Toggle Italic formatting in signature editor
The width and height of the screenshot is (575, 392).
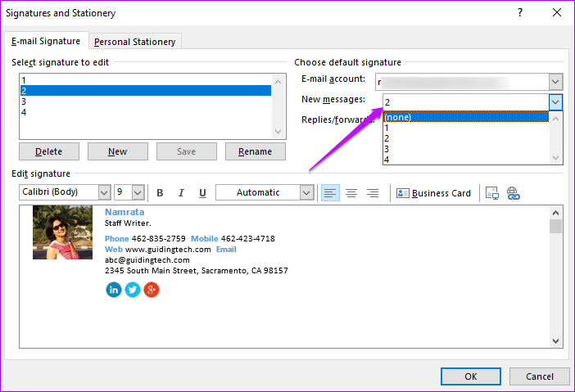[x=181, y=192]
